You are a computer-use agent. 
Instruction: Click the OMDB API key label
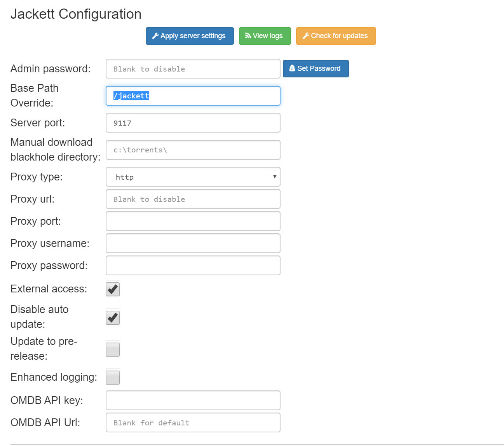[47, 401]
